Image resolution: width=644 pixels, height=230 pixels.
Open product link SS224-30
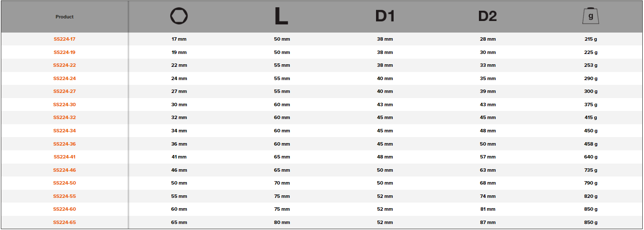(64, 105)
